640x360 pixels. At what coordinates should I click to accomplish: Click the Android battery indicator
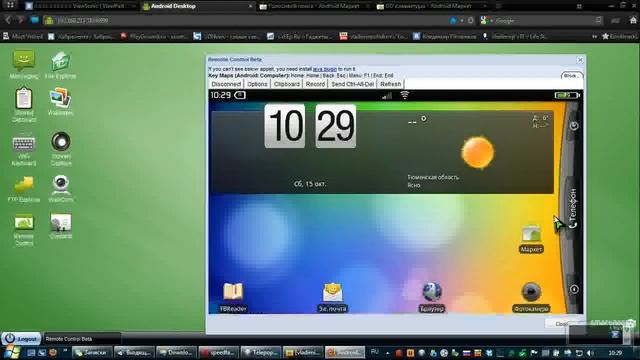(x=567, y=95)
